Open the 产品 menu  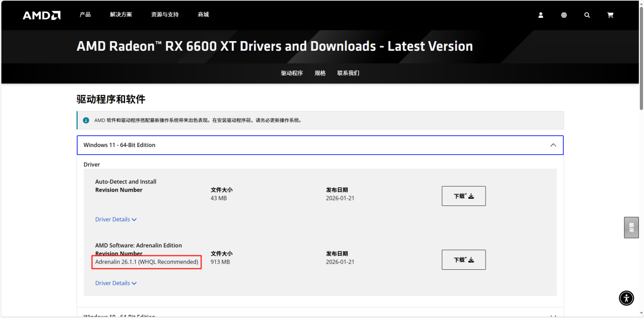85,15
